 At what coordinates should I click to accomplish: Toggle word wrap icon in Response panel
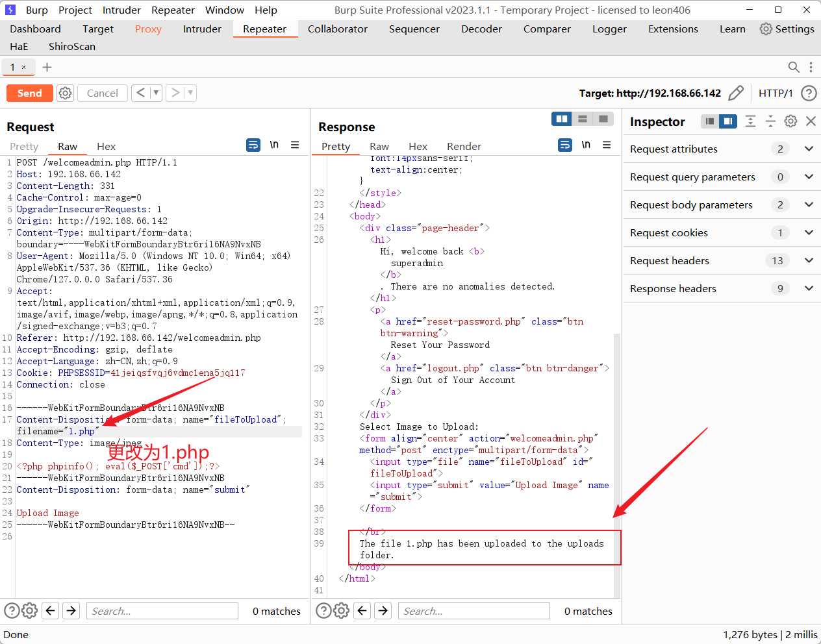pos(565,145)
